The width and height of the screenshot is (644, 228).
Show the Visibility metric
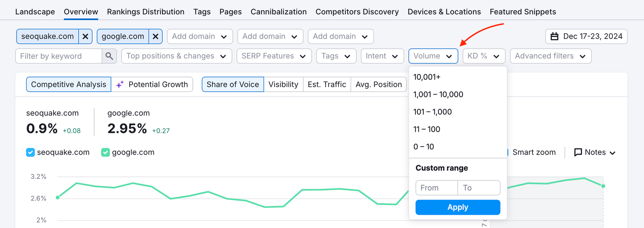tap(283, 85)
